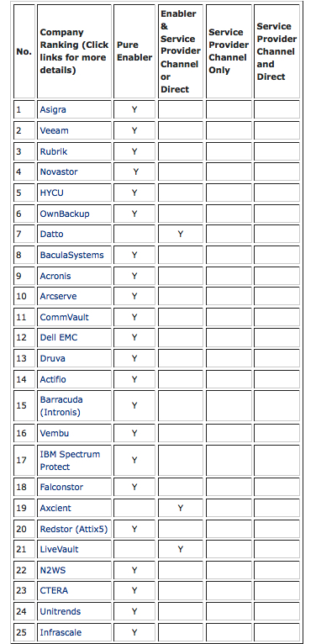Open Barracuda (Intronis) link
Screen dimensions: 316x644
tap(61, 406)
